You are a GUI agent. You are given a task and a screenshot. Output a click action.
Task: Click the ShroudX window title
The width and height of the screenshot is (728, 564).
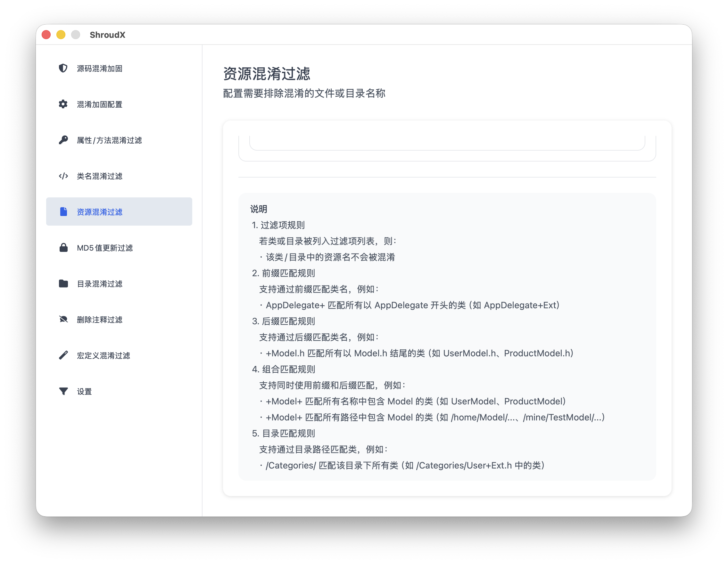point(107,35)
